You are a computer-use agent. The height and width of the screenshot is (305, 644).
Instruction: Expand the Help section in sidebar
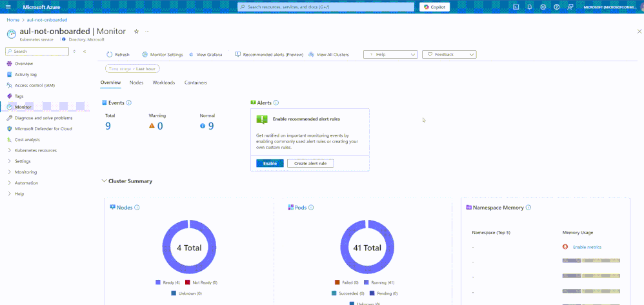(x=19, y=193)
